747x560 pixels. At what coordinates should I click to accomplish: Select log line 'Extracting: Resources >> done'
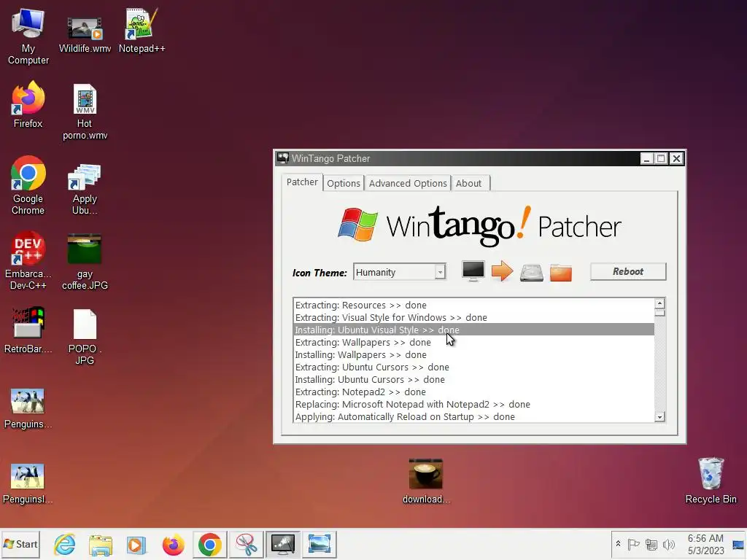click(x=474, y=306)
